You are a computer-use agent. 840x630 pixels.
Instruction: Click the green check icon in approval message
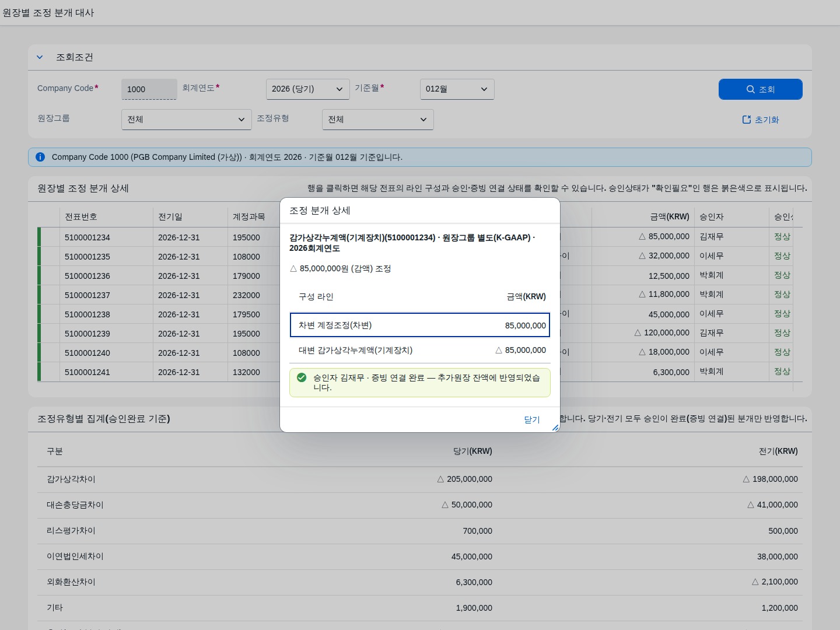click(302, 377)
